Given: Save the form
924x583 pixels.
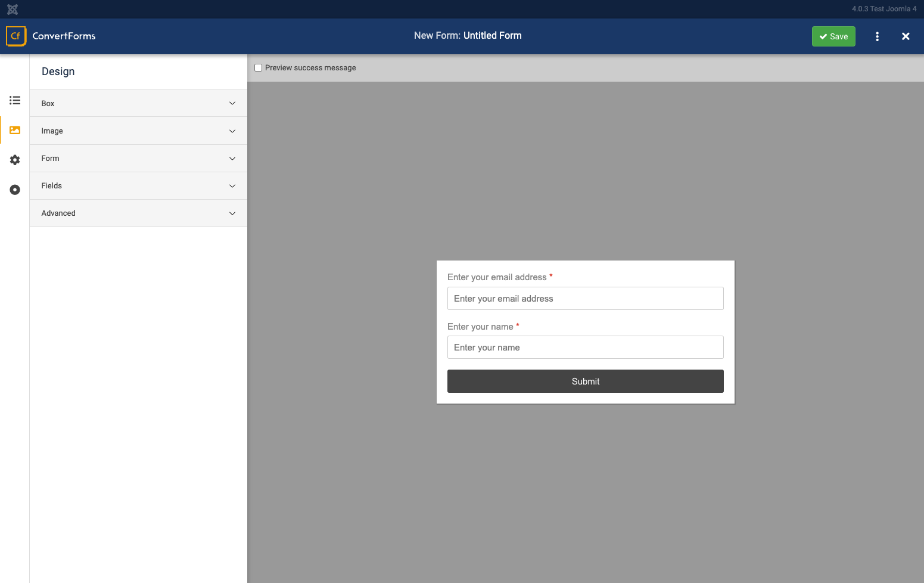Looking at the screenshot, I should (833, 36).
